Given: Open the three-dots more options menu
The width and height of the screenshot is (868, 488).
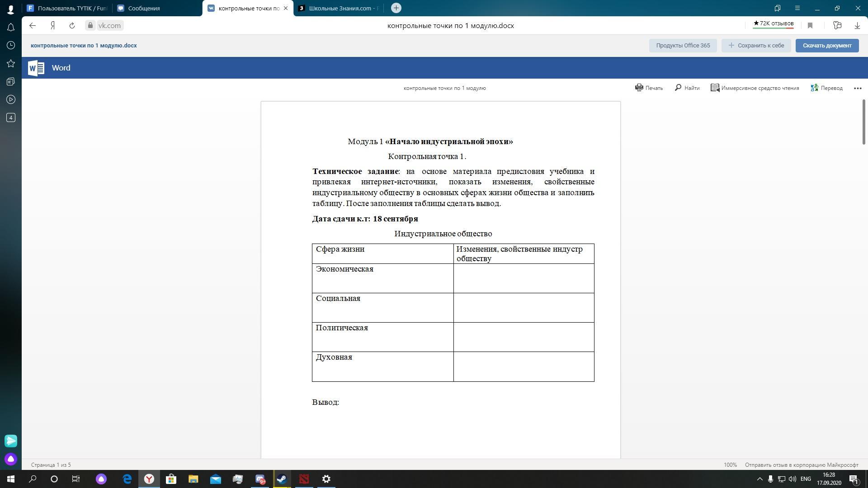Looking at the screenshot, I should (x=858, y=88).
